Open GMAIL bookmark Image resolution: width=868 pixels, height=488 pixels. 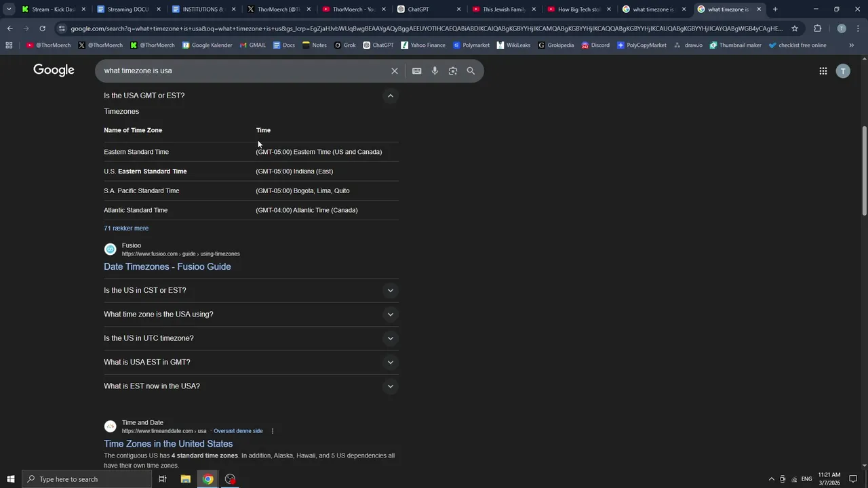click(x=252, y=45)
